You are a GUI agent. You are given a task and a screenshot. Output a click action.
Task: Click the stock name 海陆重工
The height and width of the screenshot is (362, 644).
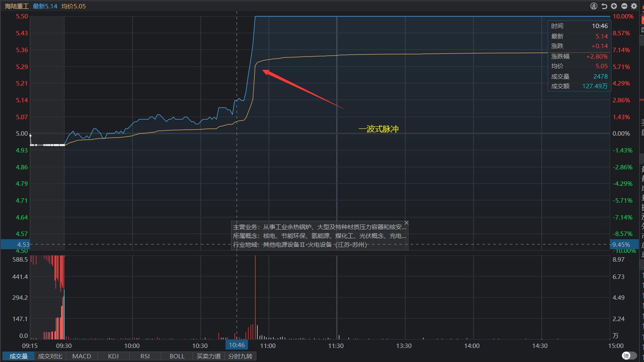pyautogui.click(x=17, y=6)
